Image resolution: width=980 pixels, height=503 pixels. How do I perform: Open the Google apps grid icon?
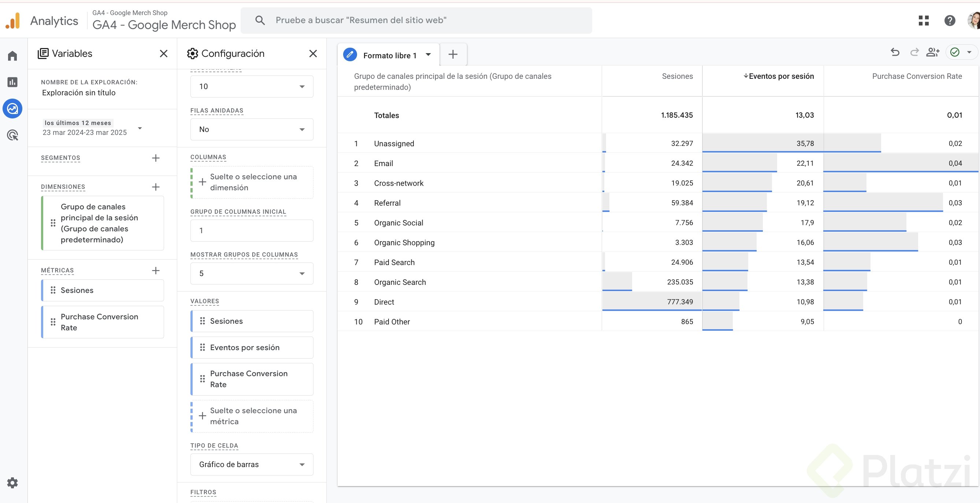click(x=924, y=21)
